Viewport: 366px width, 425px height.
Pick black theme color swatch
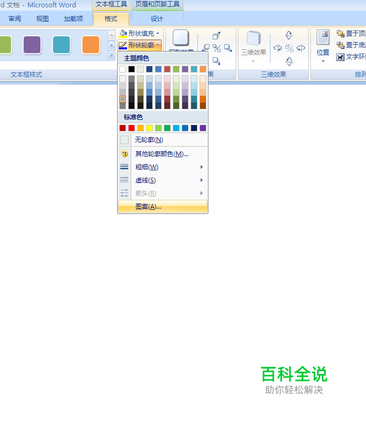132,69
